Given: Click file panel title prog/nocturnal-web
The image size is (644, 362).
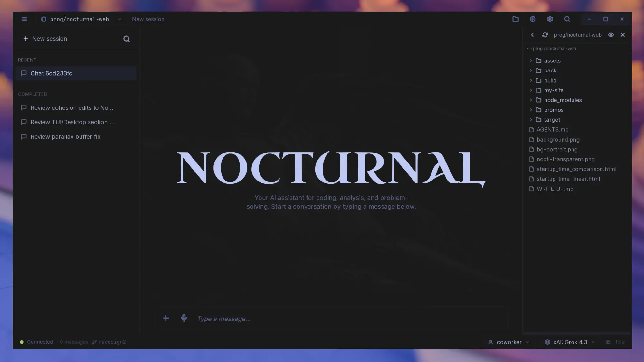Looking at the screenshot, I should point(578,35).
